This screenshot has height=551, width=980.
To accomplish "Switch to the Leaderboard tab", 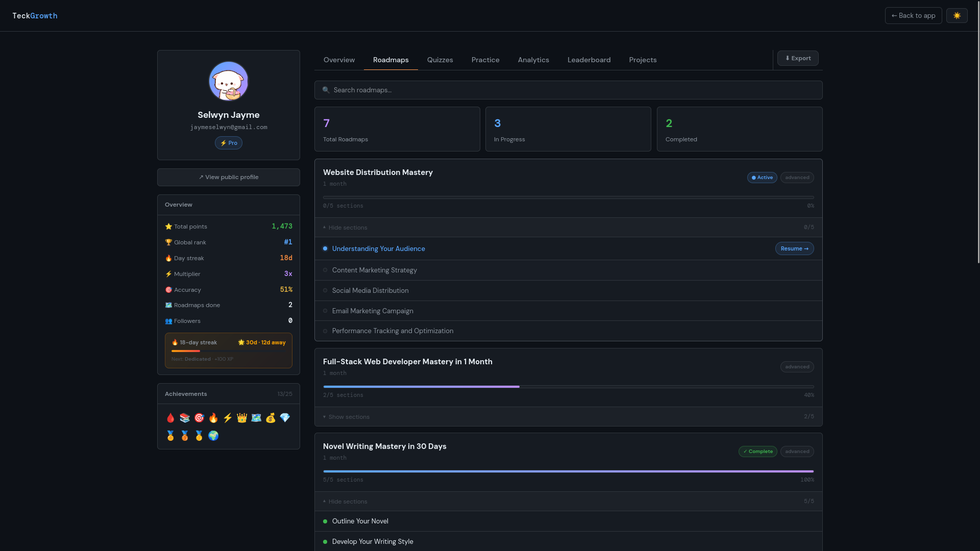I will pos(589,60).
